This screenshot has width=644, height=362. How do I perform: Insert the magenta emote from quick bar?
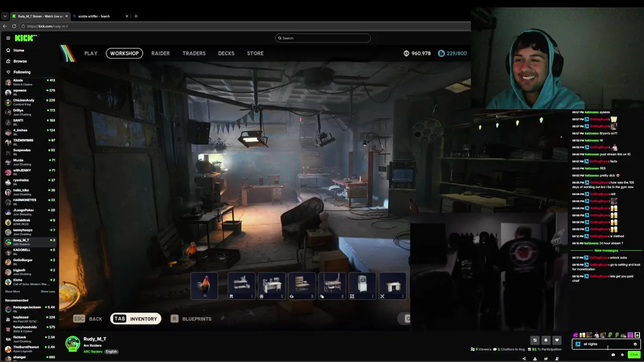point(576,335)
